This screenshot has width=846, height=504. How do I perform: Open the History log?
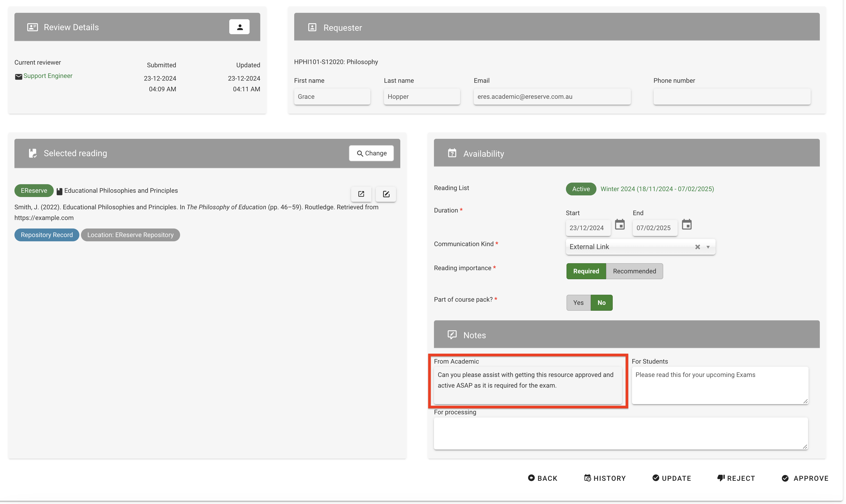click(x=605, y=478)
